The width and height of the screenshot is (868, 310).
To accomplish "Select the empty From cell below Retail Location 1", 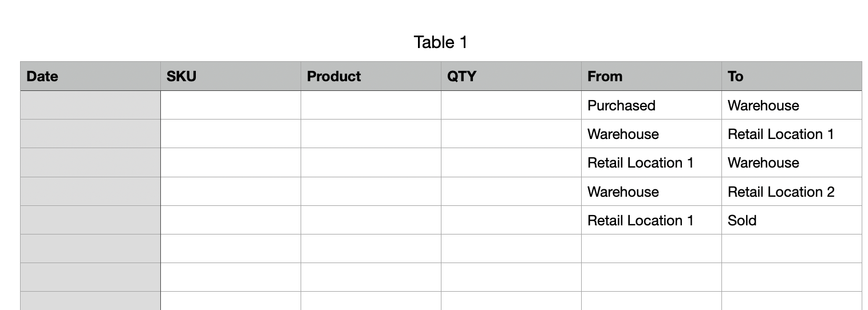I will click(x=652, y=249).
